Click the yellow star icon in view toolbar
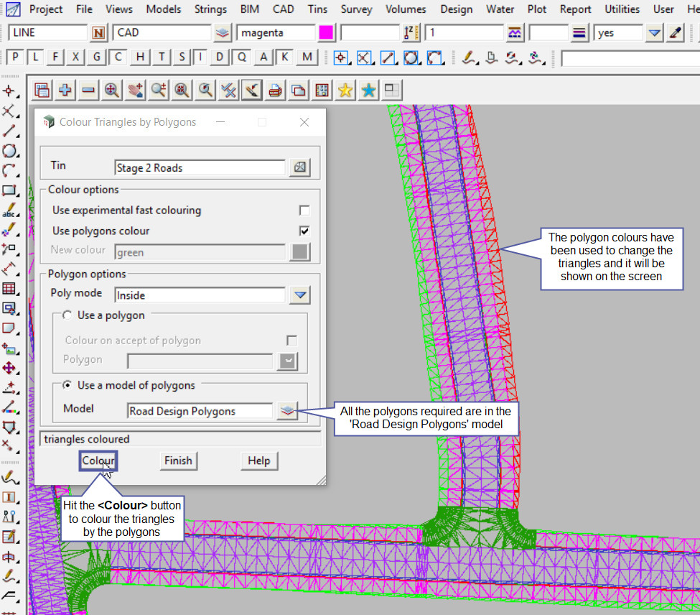Viewport: 700px width, 615px height. [345, 90]
